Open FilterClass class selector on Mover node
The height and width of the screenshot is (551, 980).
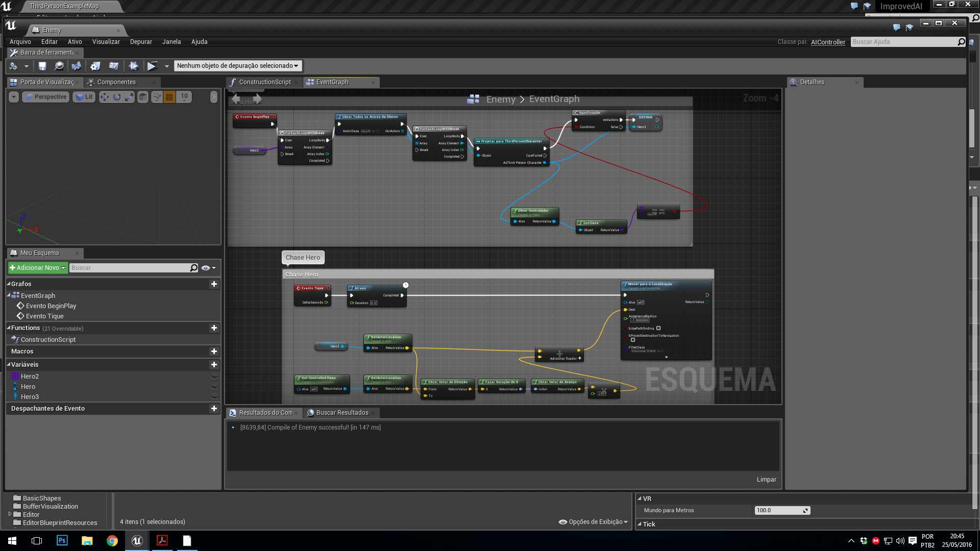643,351
